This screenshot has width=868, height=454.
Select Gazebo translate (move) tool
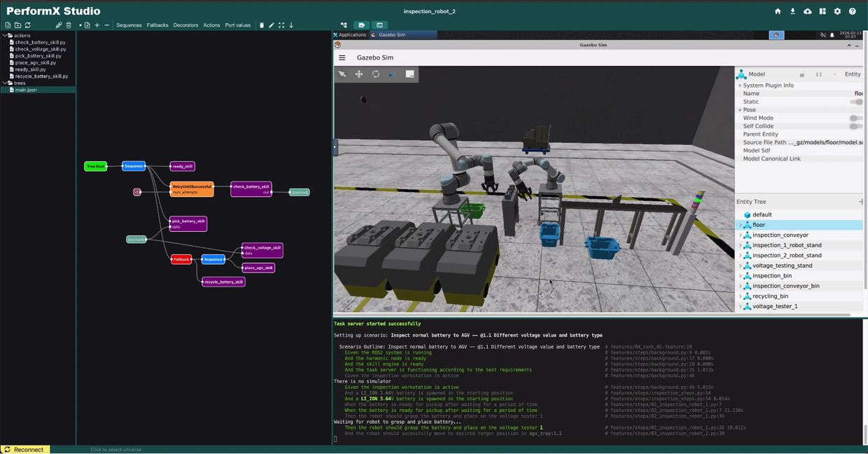click(x=359, y=74)
